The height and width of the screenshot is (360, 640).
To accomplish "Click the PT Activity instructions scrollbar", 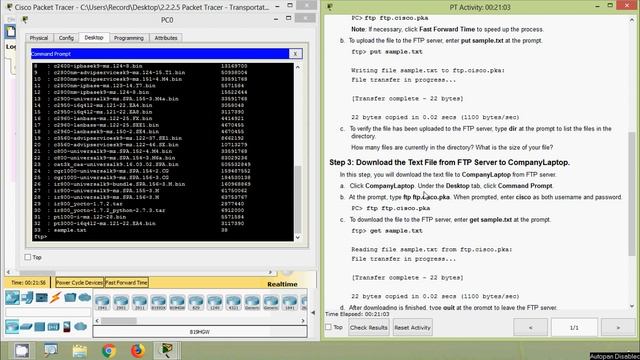I will (632, 194).
